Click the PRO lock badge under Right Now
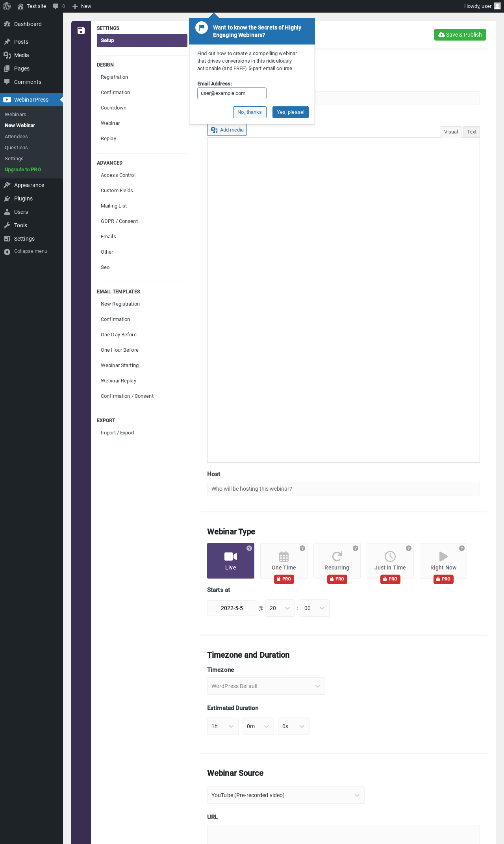Image resolution: width=504 pixels, height=844 pixels. (x=443, y=579)
